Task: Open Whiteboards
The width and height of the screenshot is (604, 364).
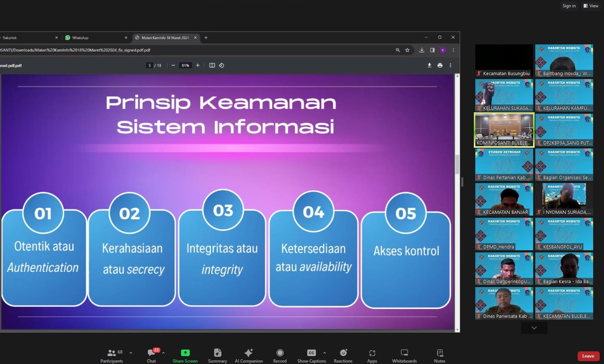Action: pyautogui.click(x=404, y=356)
